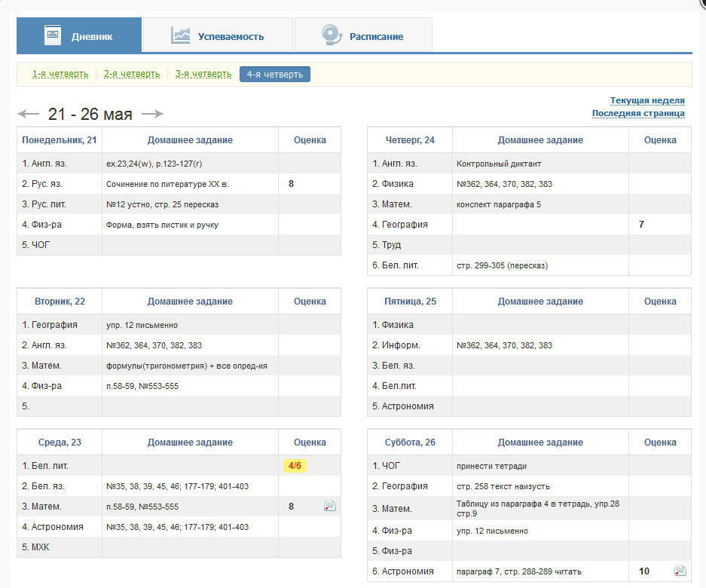Click 'параграф 7, стр. 288-289 читать' homework

tap(518, 571)
